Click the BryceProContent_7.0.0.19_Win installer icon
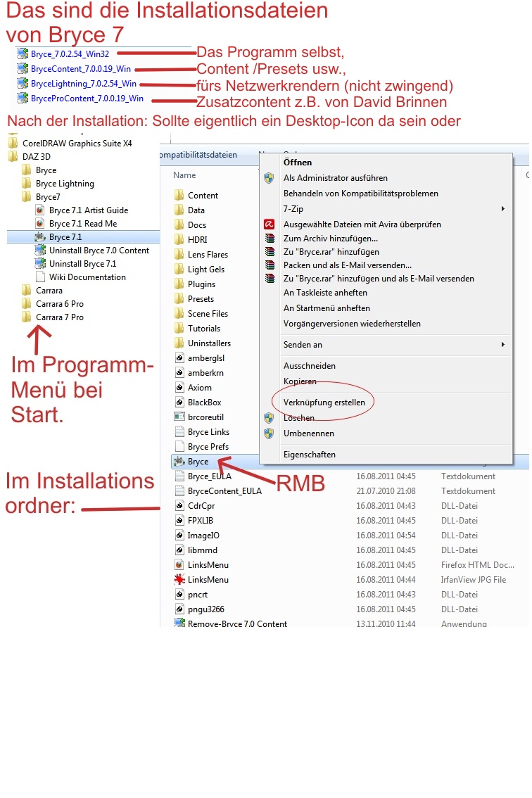 point(23,98)
